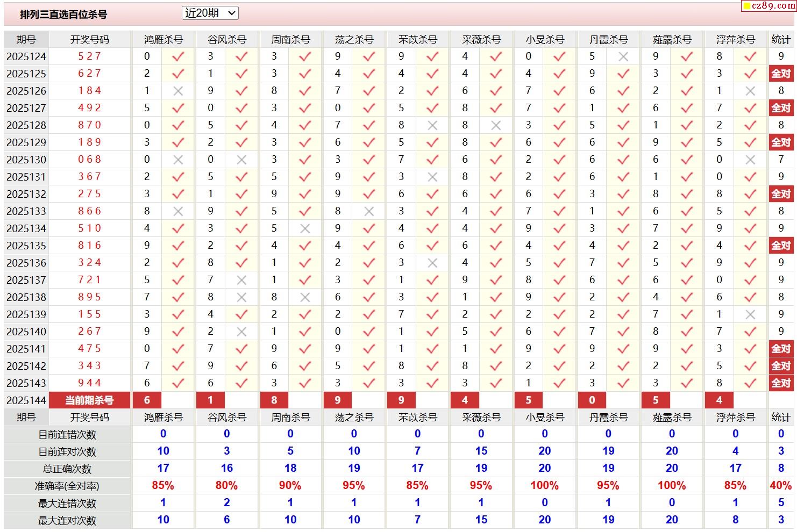Click the gray X in 鸿雁杀号 for 2025126

[x=178, y=91]
